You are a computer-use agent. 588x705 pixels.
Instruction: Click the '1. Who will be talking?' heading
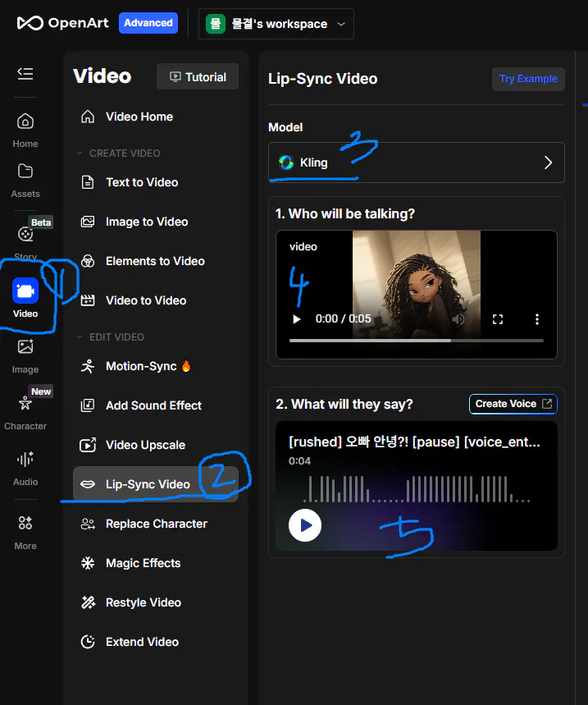point(345,213)
